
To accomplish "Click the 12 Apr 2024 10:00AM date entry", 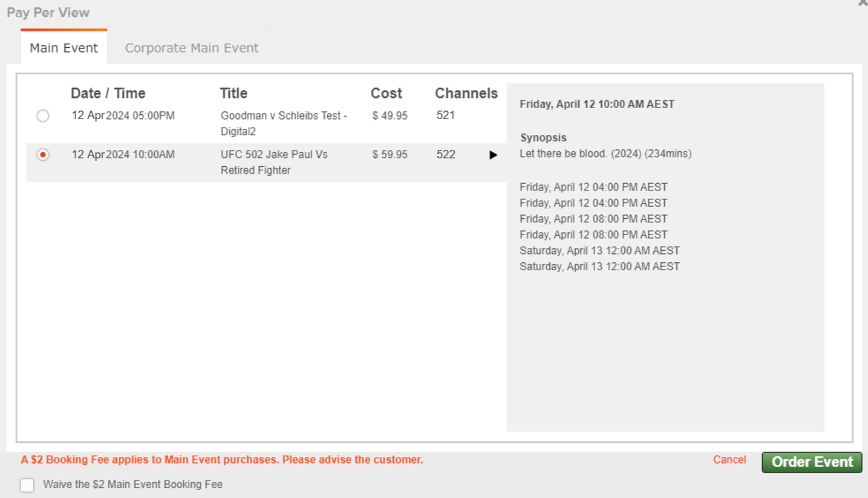I will pyautogui.click(x=123, y=155).
